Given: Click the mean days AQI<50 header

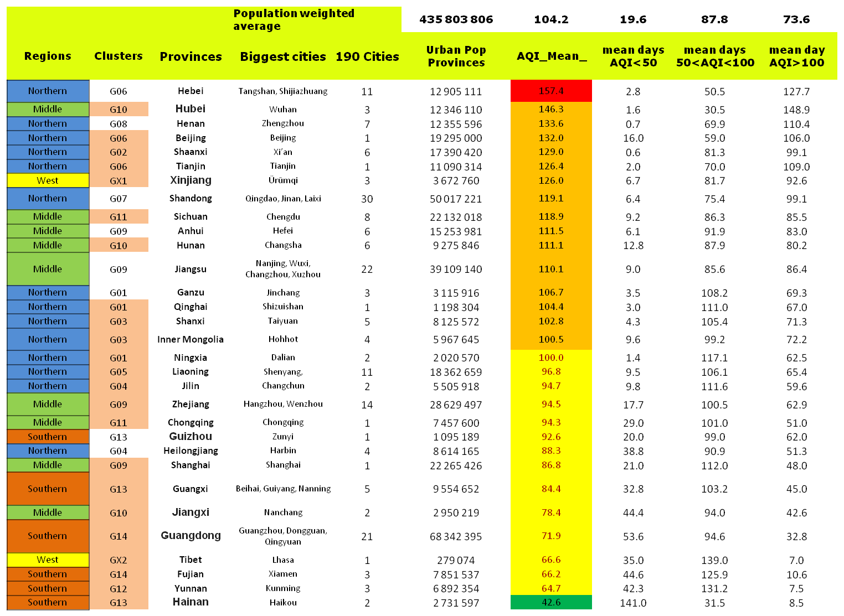Looking at the screenshot, I should coord(633,56).
